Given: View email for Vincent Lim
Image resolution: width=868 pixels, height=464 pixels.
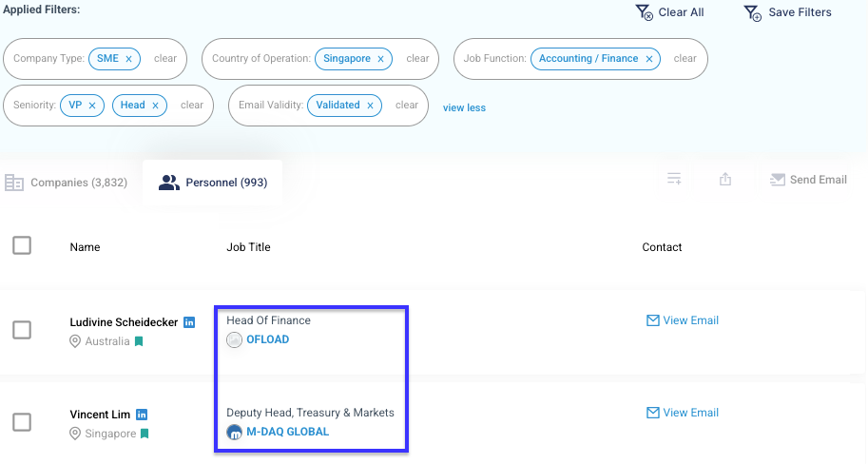Looking at the screenshot, I should [683, 413].
